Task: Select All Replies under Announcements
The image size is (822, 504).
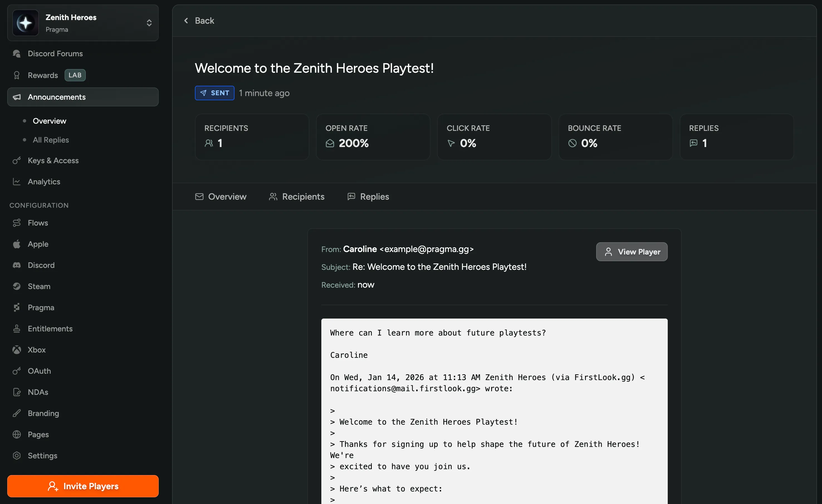Action: coord(50,140)
